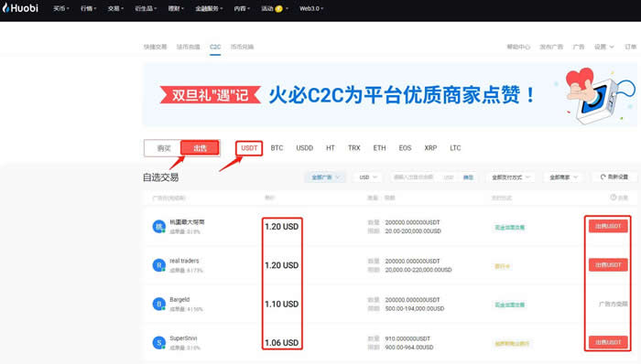Select the ETH coin tab
641x364 pixels.
[x=379, y=148]
